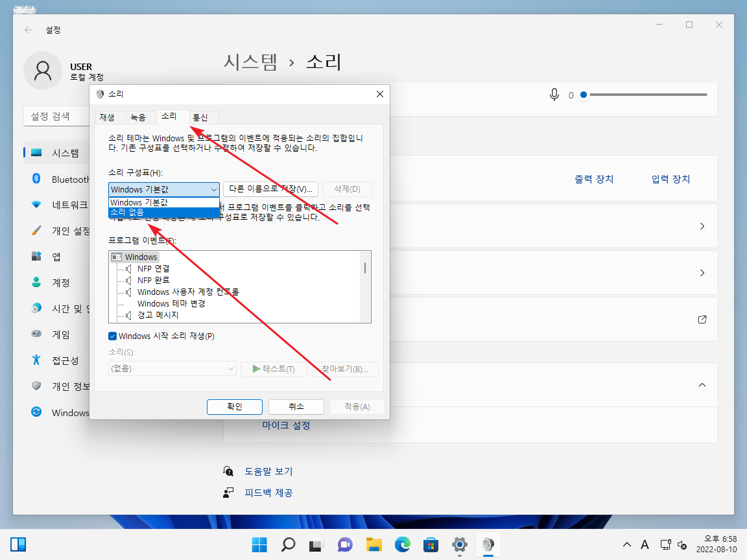Viewport: 747px width, 560px height.
Task: Select Windows 테마 변경 event
Action: click(x=171, y=303)
